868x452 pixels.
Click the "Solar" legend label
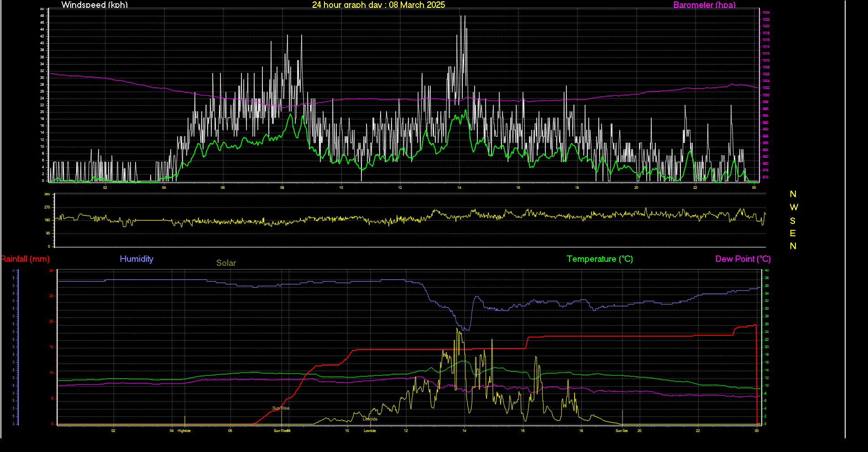click(x=226, y=263)
